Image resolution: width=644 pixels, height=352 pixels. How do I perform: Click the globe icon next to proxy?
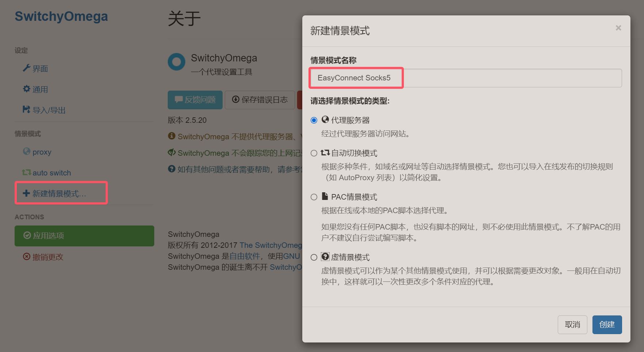pyautogui.click(x=26, y=152)
